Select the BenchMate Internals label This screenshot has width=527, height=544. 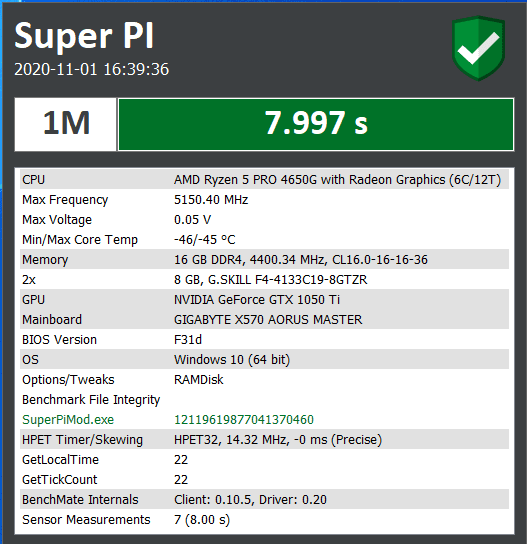[x=80, y=500]
